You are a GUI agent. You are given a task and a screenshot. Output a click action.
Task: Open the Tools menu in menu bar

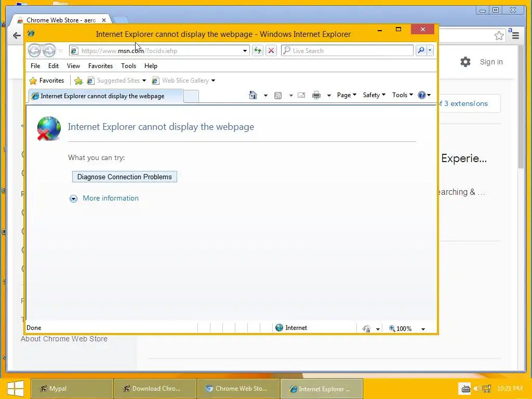click(129, 66)
